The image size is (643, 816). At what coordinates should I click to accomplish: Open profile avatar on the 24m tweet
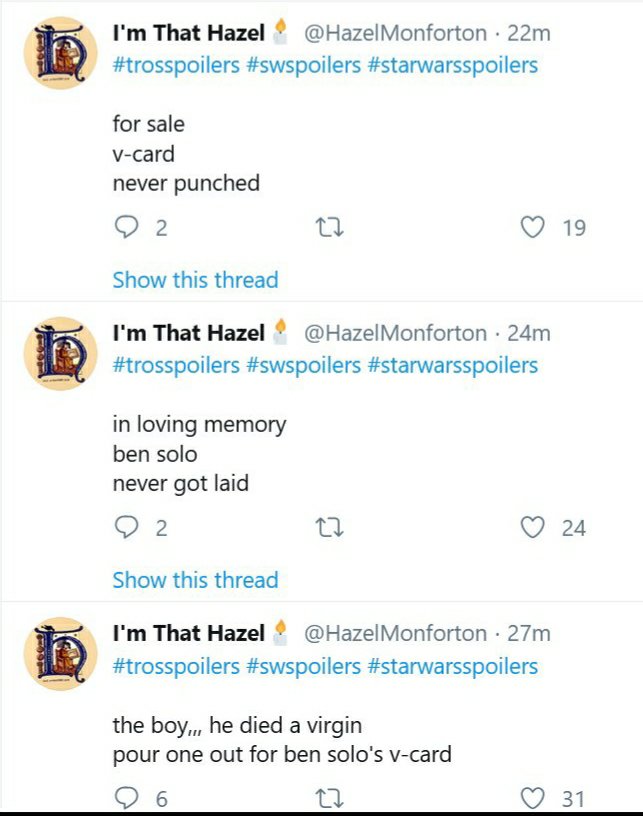[x=60, y=354]
